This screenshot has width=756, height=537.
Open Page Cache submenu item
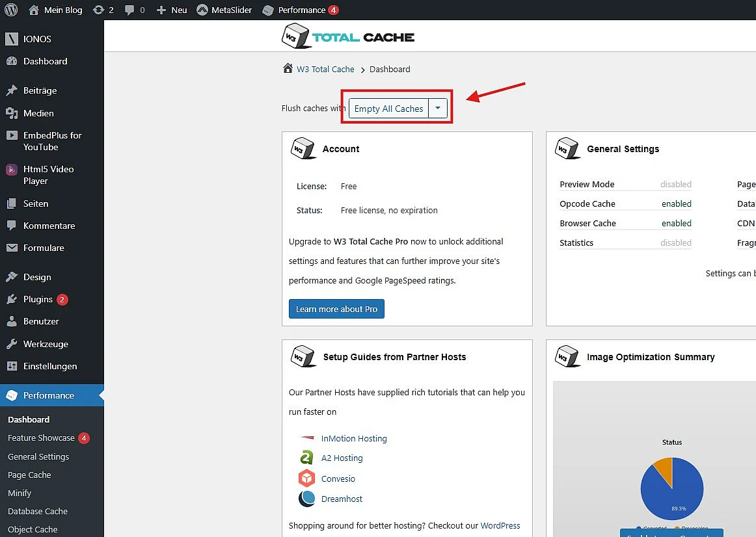click(x=29, y=475)
